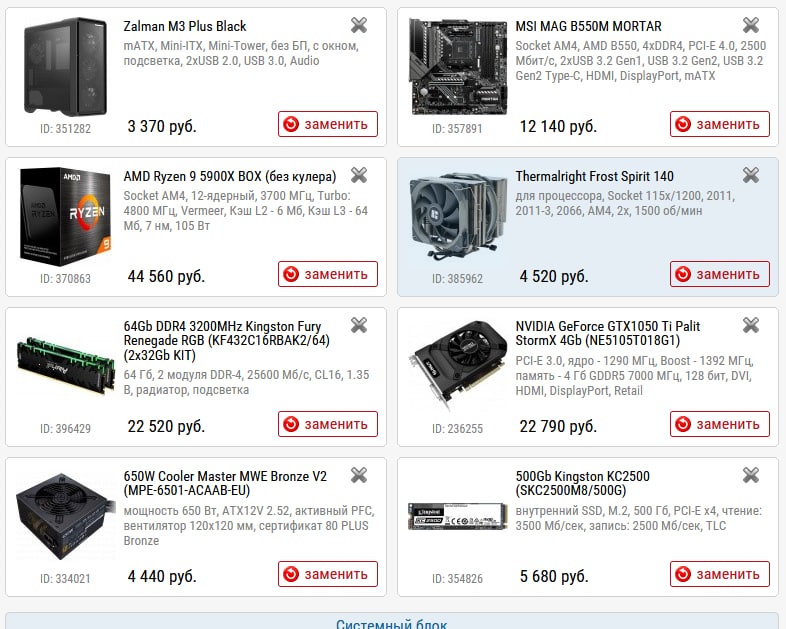The height and width of the screenshot is (629, 786).
Task: Replace the Thermalright Frost Spirit 140 cooler
Action: (x=720, y=274)
